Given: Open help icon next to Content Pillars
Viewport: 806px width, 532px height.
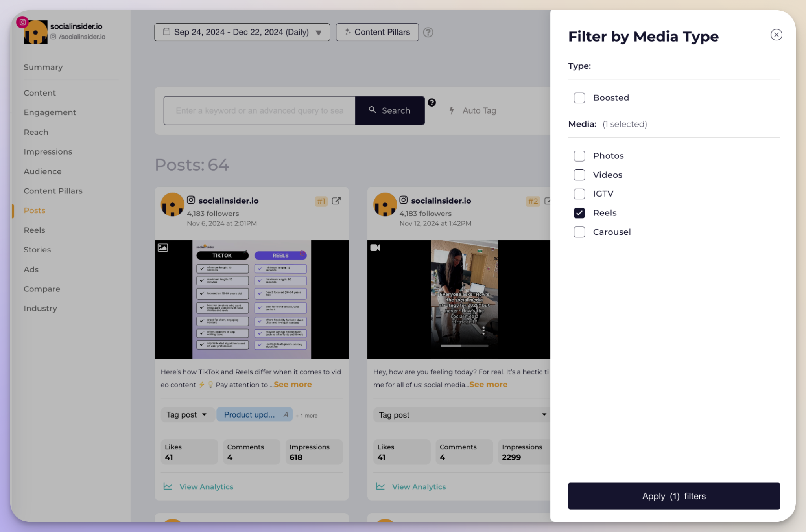Looking at the screenshot, I should tap(428, 32).
